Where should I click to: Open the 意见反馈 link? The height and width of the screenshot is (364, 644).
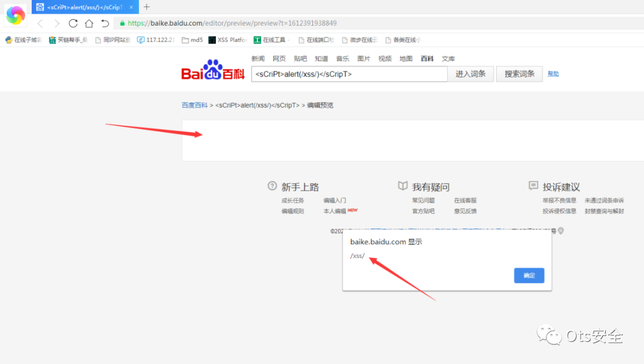tap(465, 211)
